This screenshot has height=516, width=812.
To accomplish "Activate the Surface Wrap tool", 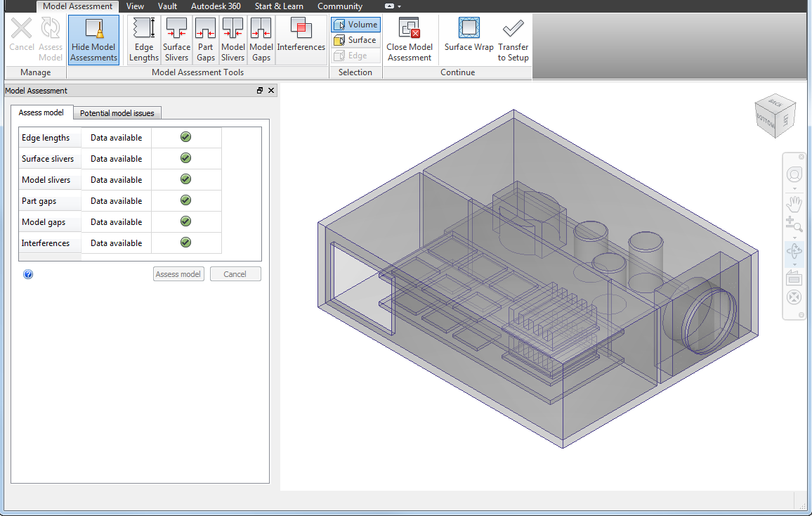I will point(468,39).
